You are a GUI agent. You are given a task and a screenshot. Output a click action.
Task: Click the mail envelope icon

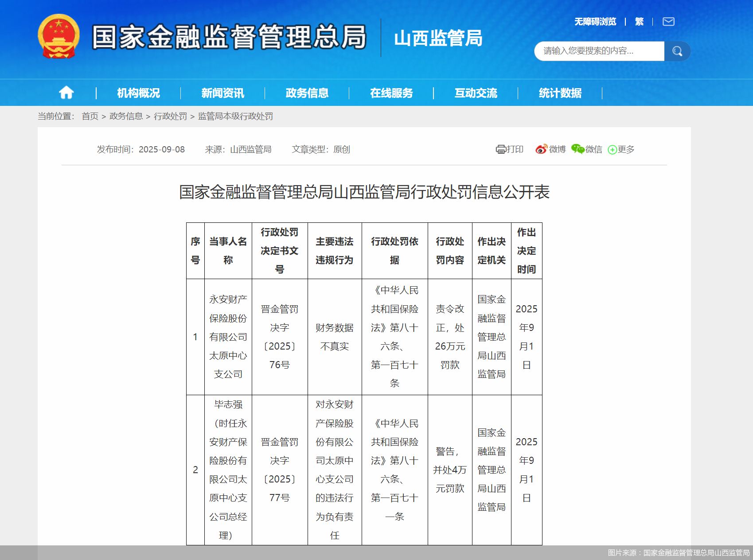668,22
